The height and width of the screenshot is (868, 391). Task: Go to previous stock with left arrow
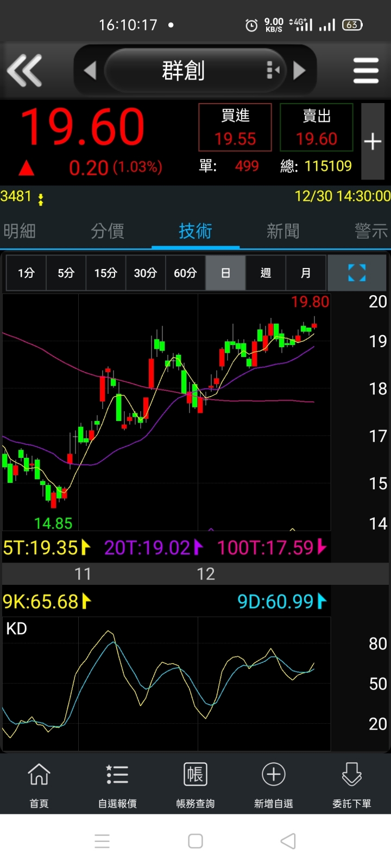coord(90,71)
